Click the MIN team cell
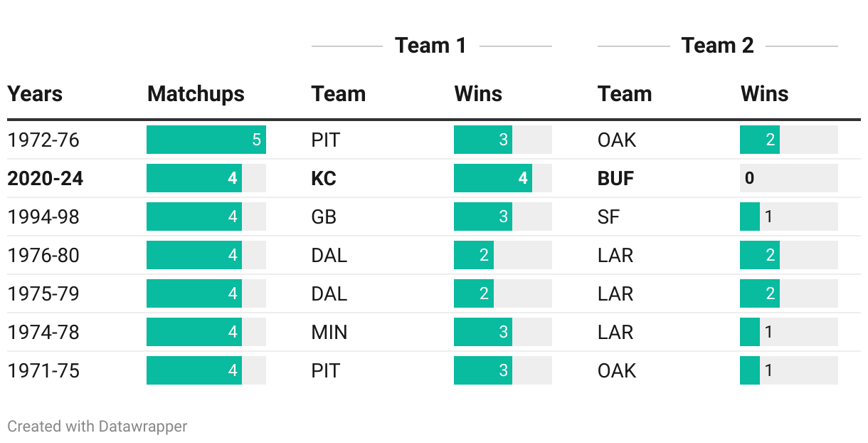868x443 pixels. pyautogui.click(x=329, y=333)
